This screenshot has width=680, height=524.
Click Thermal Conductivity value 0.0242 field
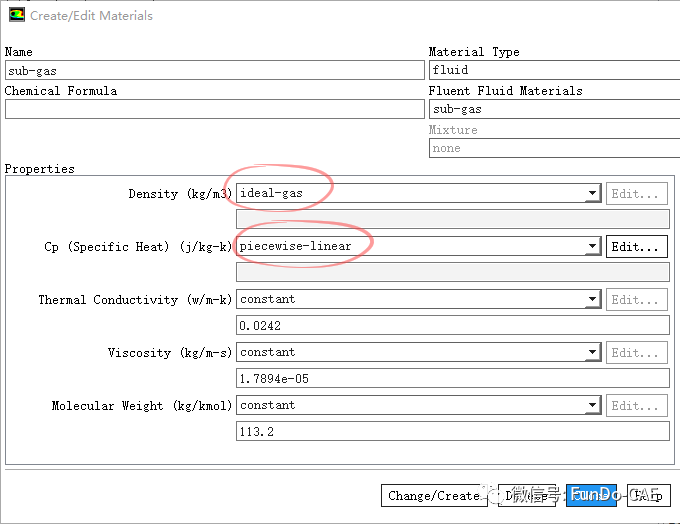452,325
